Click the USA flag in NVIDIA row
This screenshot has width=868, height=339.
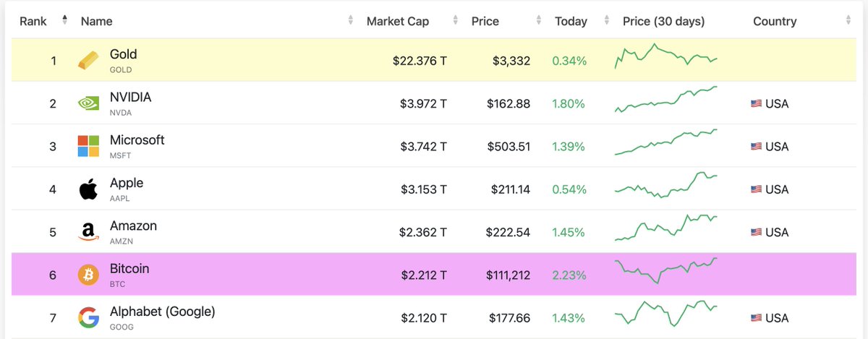coord(757,104)
